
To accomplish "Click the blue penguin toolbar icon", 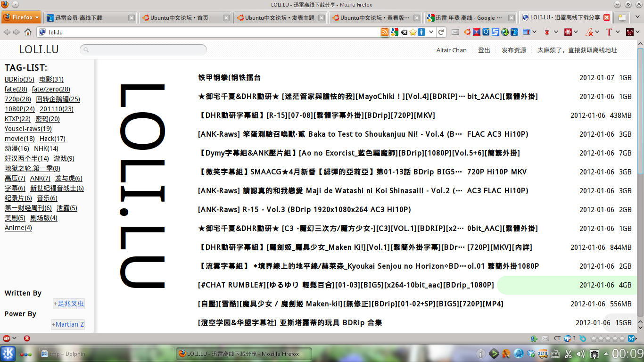I will tap(514, 32).
